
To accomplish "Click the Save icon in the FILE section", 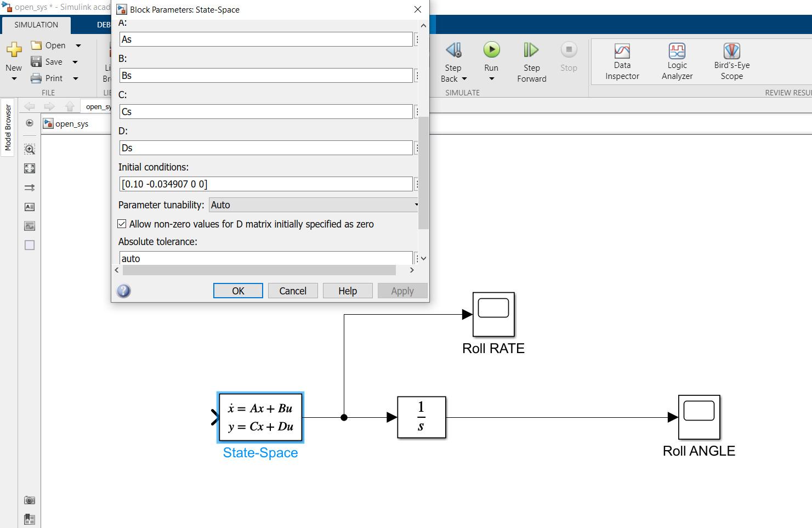I will [x=36, y=61].
